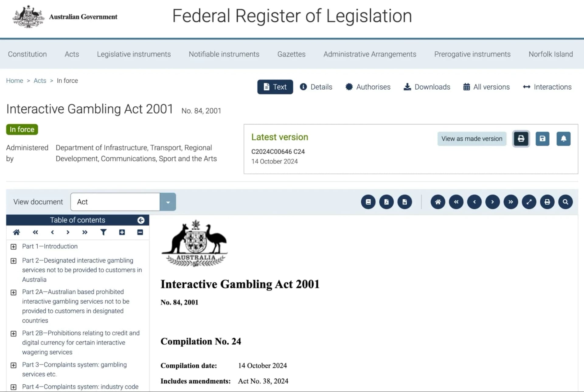Collapse Table of contents panel arrow
This screenshot has width=584, height=392.
coord(141,220)
